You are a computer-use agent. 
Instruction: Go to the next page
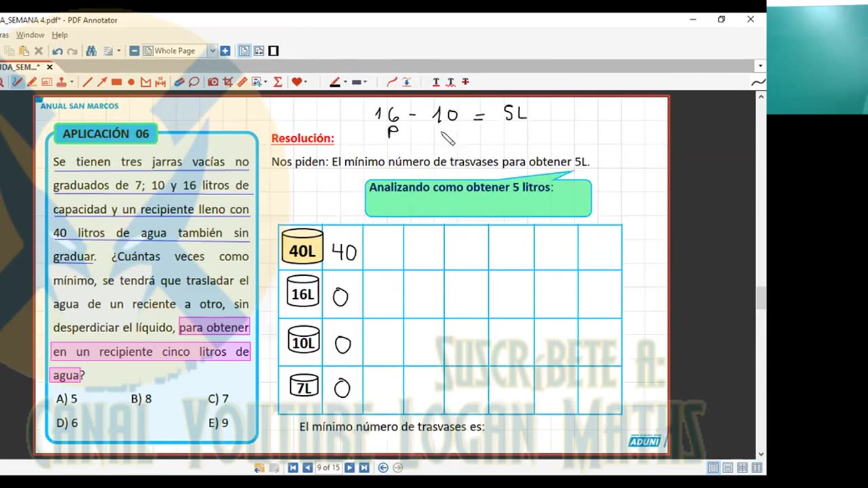[x=349, y=468]
